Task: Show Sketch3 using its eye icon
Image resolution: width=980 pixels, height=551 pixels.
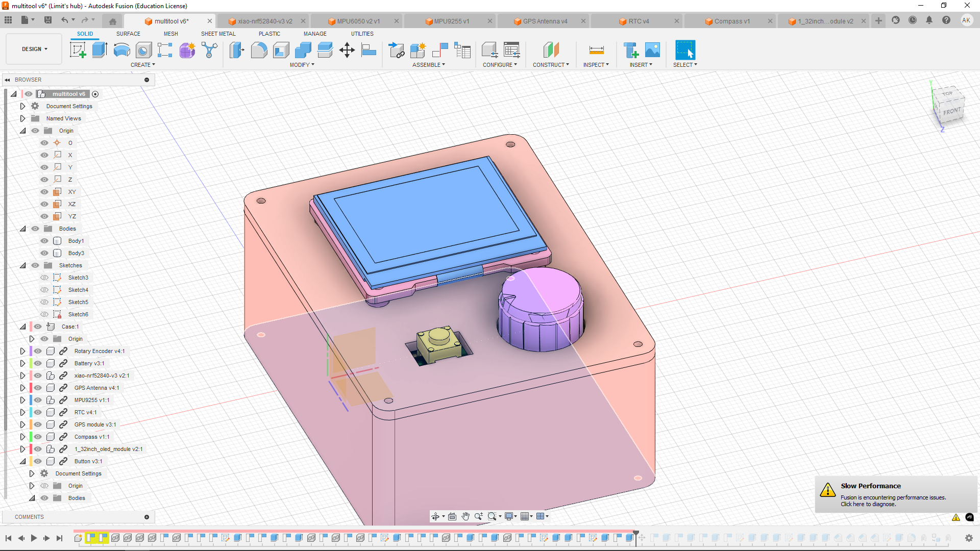Action: pyautogui.click(x=44, y=278)
